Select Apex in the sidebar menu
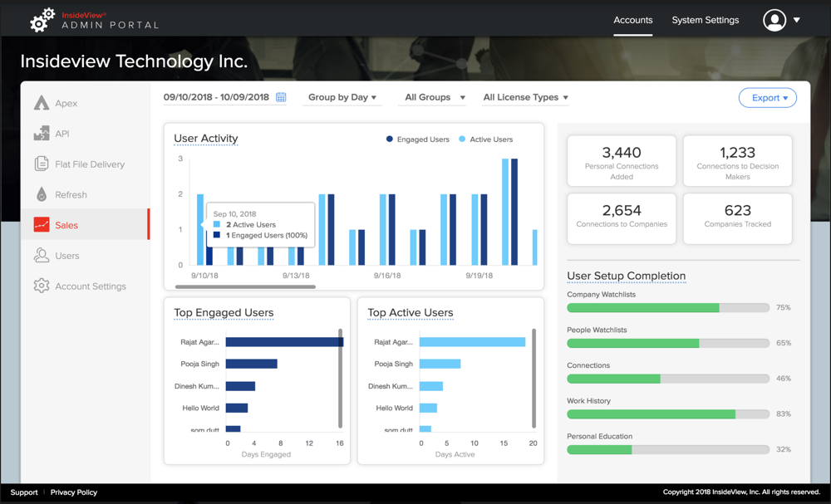831x504 pixels. click(x=85, y=103)
